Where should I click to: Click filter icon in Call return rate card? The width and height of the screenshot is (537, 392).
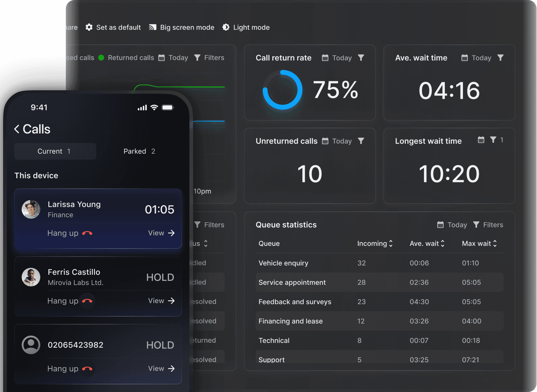click(361, 58)
